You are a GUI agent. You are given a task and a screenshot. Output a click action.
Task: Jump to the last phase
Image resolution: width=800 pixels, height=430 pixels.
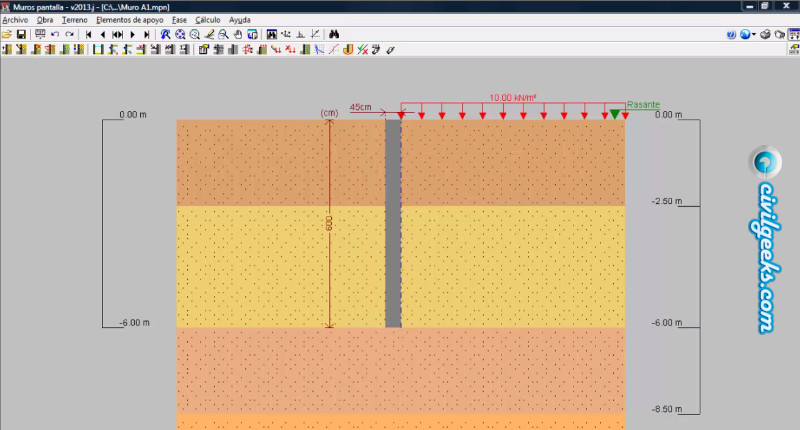point(146,34)
